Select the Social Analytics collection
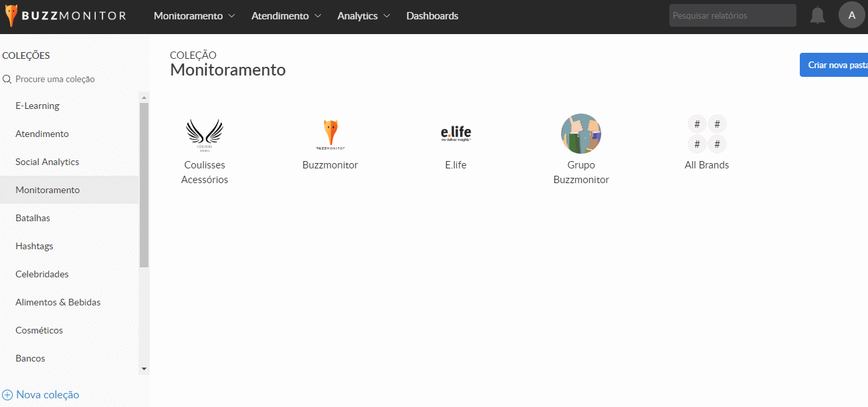This screenshot has width=868, height=407. pos(47,162)
